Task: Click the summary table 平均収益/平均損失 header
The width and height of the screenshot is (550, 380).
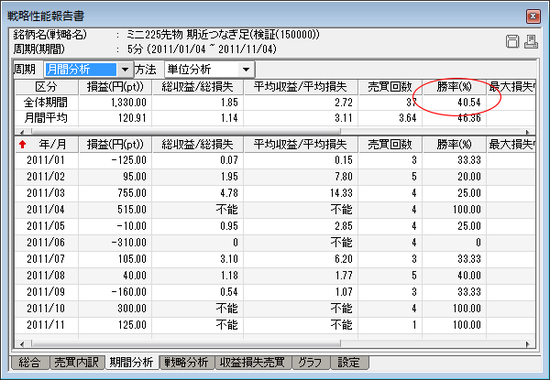Action: pyautogui.click(x=300, y=87)
